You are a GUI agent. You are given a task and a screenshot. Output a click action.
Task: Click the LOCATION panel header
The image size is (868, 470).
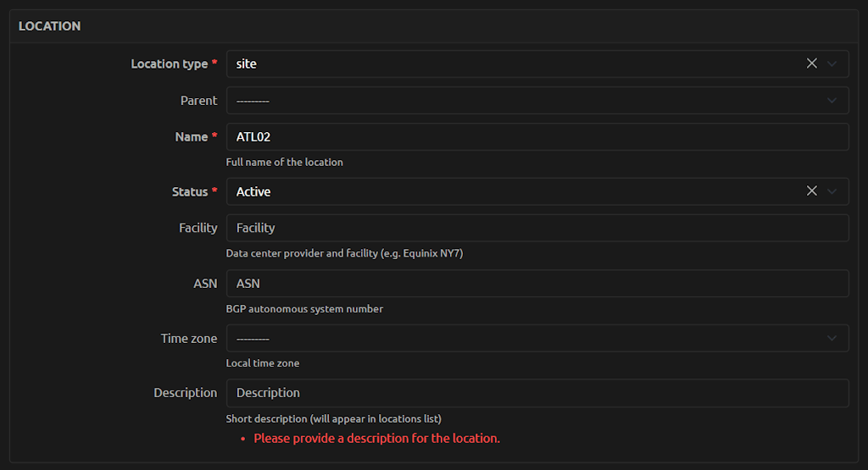(x=50, y=26)
